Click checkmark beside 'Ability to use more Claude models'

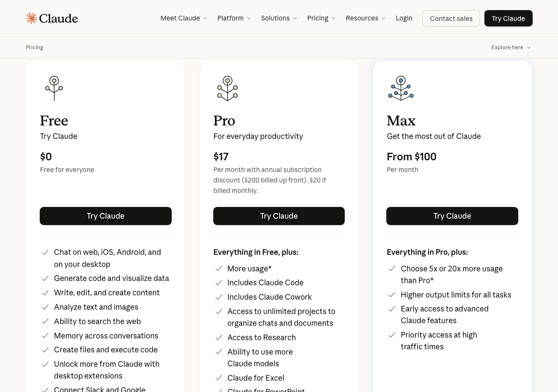point(218,352)
